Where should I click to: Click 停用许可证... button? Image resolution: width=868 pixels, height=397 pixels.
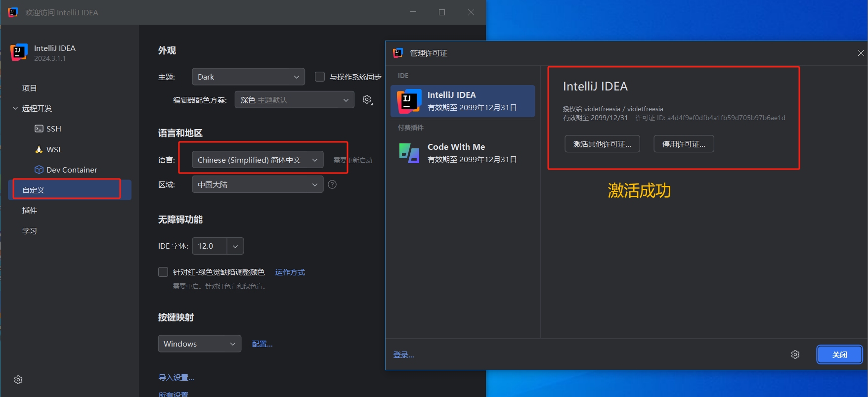tap(684, 144)
